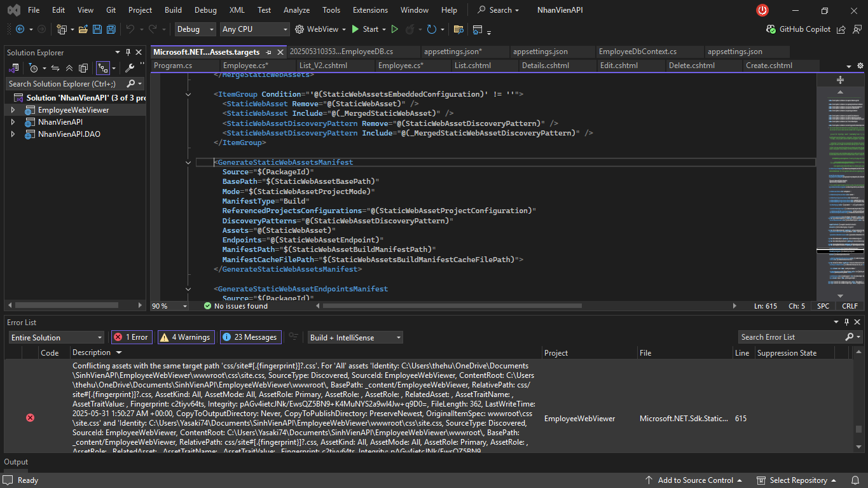Collapse All in Solution Explorer toolbar
The width and height of the screenshot is (868, 488).
click(69, 68)
